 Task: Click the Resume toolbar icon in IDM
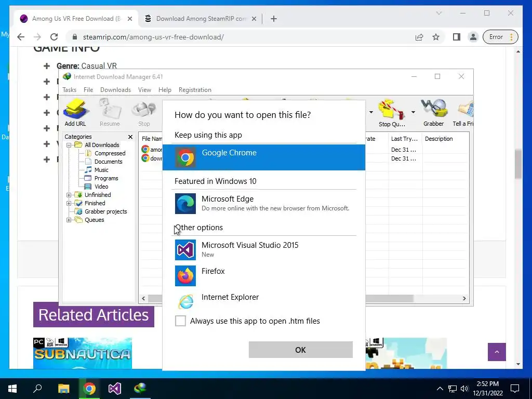coord(110,113)
